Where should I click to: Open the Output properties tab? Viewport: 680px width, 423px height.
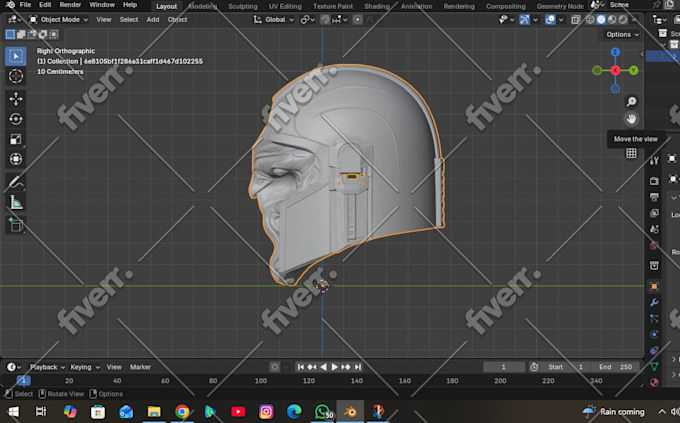[654, 197]
